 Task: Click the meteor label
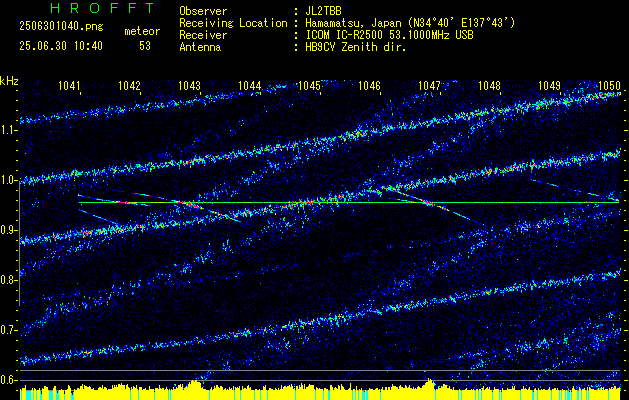pyautogui.click(x=142, y=31)
